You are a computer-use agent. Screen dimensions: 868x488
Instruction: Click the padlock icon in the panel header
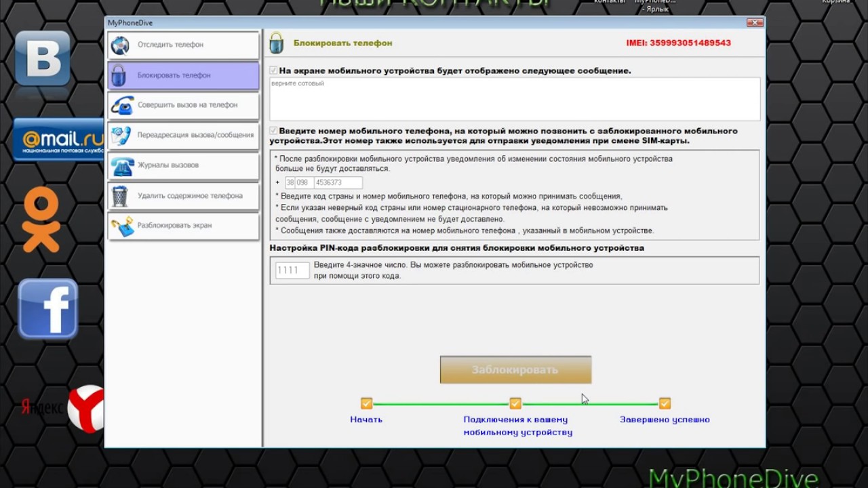pos(276,43)
